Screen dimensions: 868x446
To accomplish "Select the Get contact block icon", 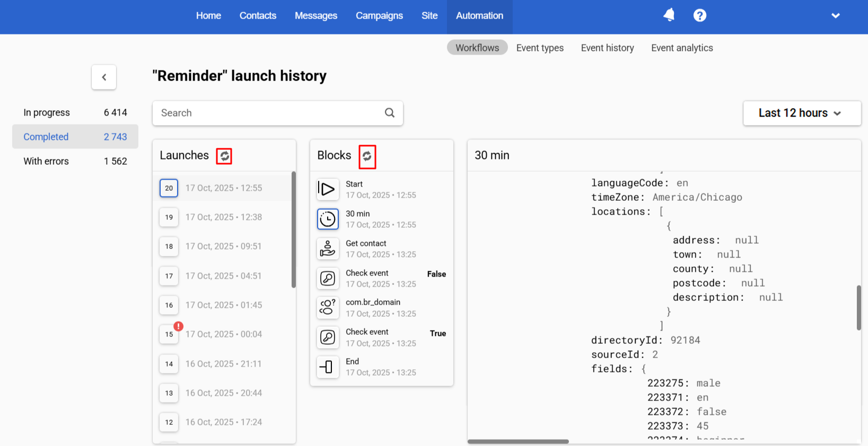I will (328, 248).
